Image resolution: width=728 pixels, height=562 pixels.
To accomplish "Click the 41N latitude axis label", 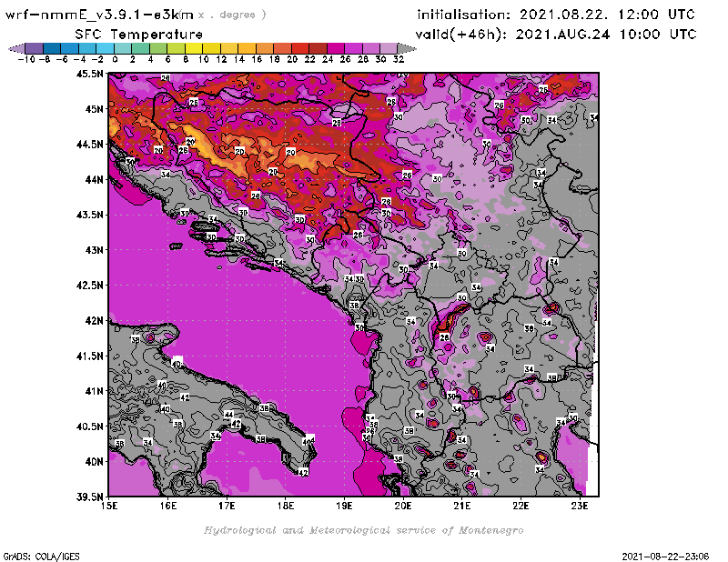I will [x=95, y=391].
